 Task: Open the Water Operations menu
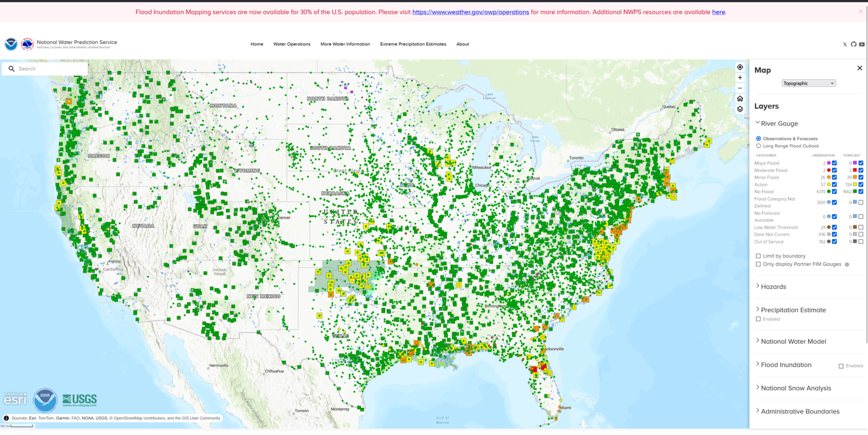292,44
